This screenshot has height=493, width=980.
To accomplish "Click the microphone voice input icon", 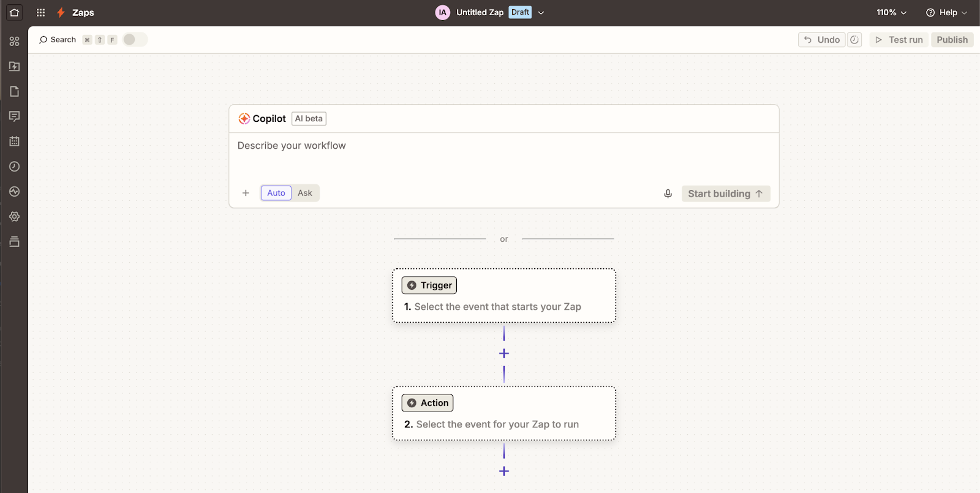I will tap(668, 194).
